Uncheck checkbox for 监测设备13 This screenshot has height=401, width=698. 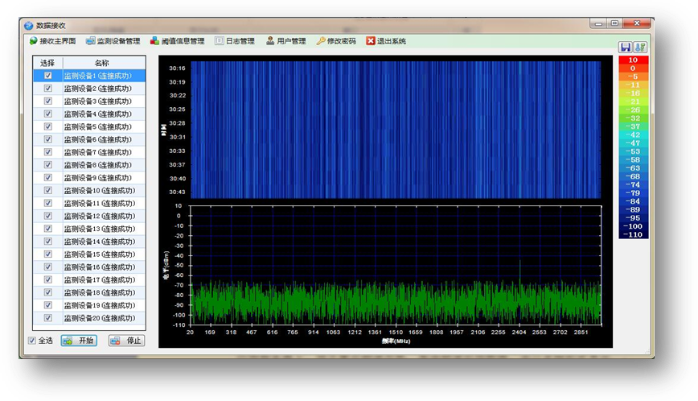click(x=48, y=229)
